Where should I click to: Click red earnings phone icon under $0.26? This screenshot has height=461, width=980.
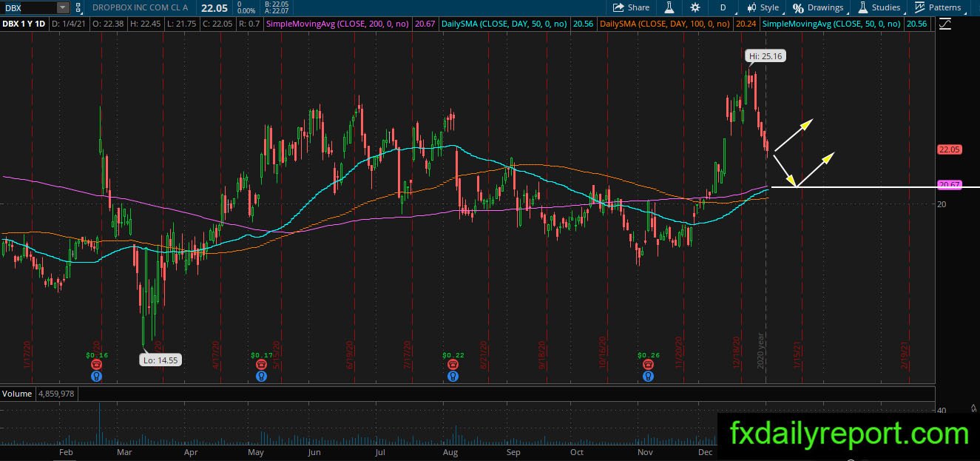648,365
